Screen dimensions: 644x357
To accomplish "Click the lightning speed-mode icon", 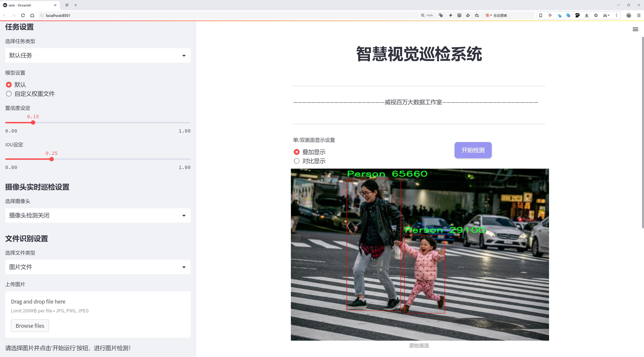I will click(450, 15).
